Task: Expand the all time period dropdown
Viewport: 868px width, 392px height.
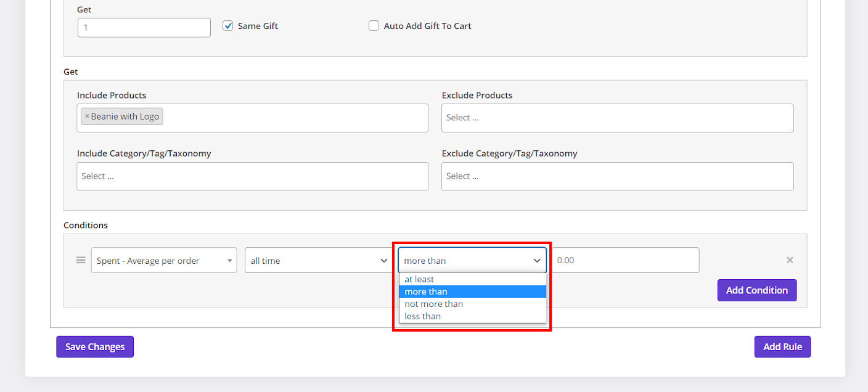Action: click(318, 261)
